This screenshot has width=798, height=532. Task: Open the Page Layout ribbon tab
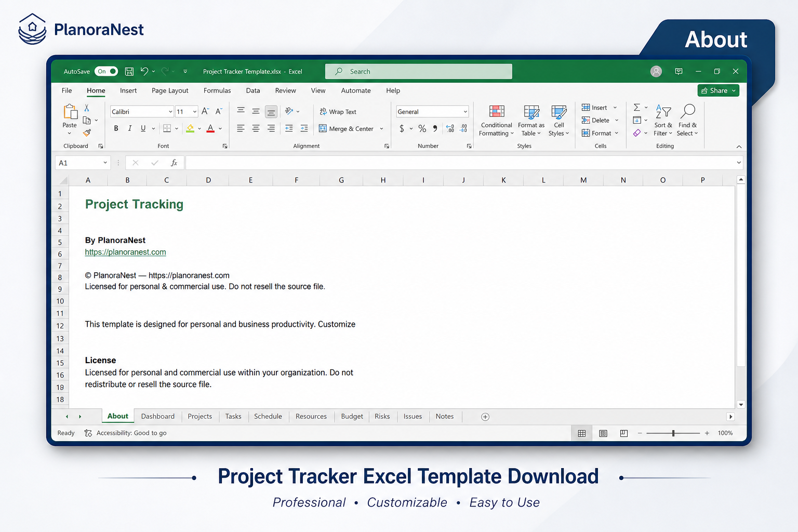point(170,90)
